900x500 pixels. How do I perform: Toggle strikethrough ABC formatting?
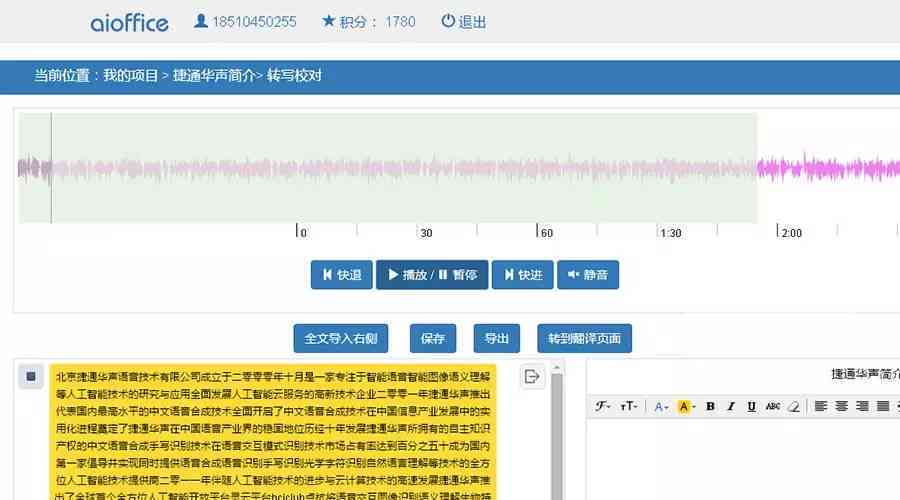[773, 406]
